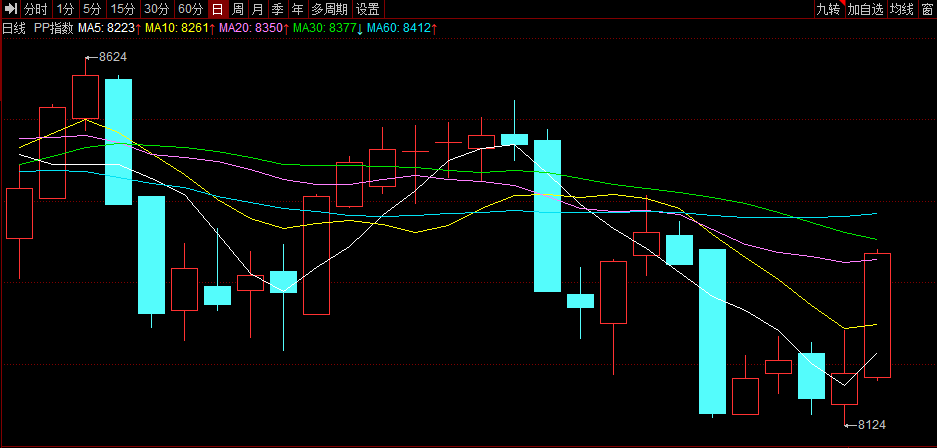This screenshot has width=937, height=448.
Task: Click the MA5: 8223 indicator value
Action: coord(109,27)
